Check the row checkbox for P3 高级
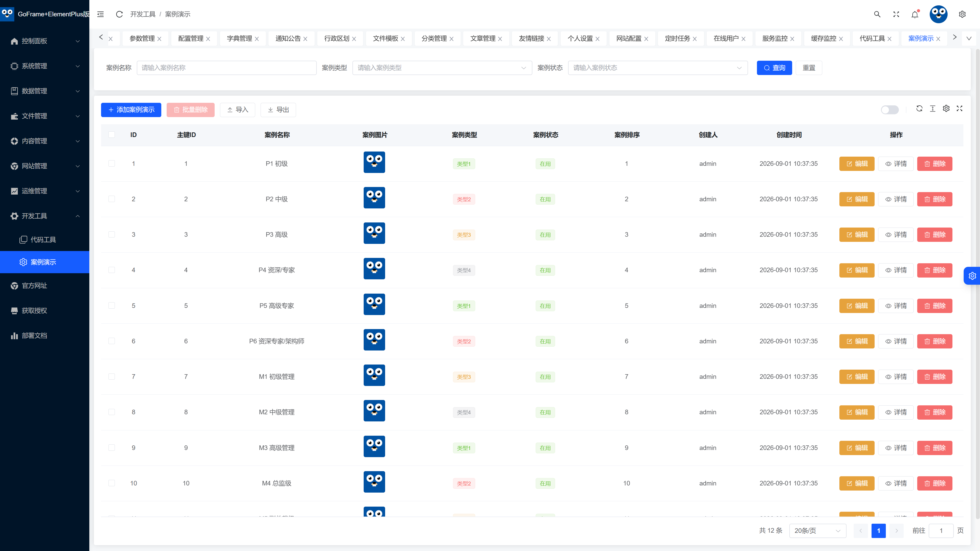 pos(112,235)
